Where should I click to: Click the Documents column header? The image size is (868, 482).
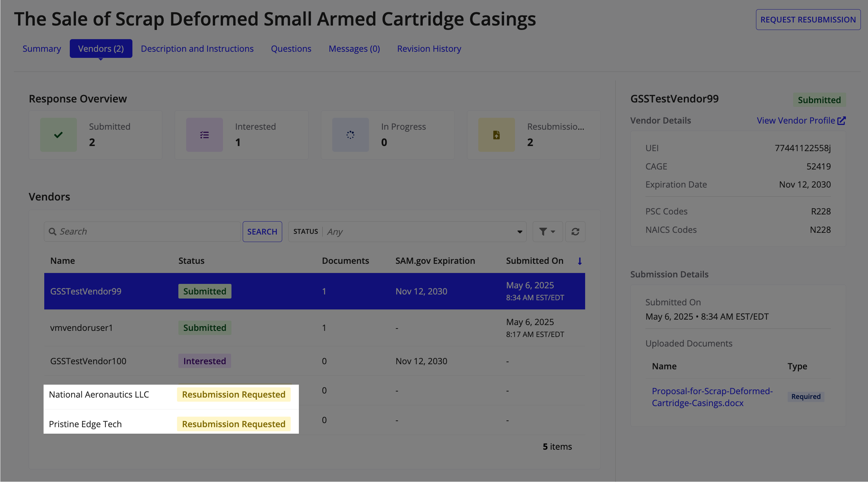345,261
